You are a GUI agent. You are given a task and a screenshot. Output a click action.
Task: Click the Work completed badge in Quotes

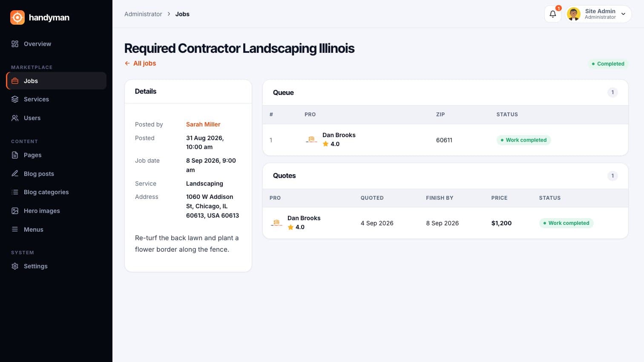pos(566,223)
